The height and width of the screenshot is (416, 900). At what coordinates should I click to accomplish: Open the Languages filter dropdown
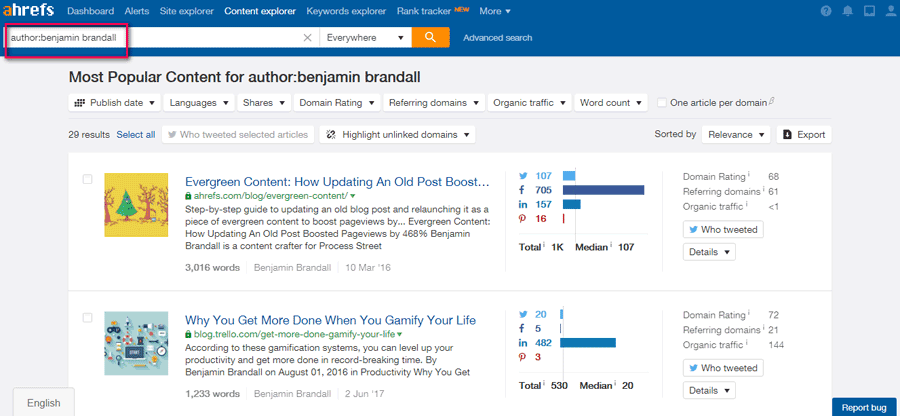click(199, 103)
